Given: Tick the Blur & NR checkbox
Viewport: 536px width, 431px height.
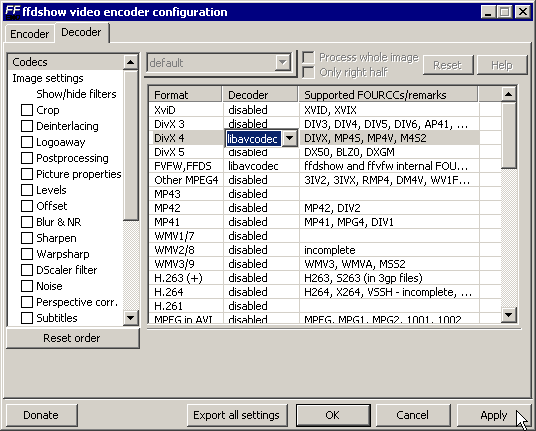Looking at the screenshot, I should [x=27, y=222].
